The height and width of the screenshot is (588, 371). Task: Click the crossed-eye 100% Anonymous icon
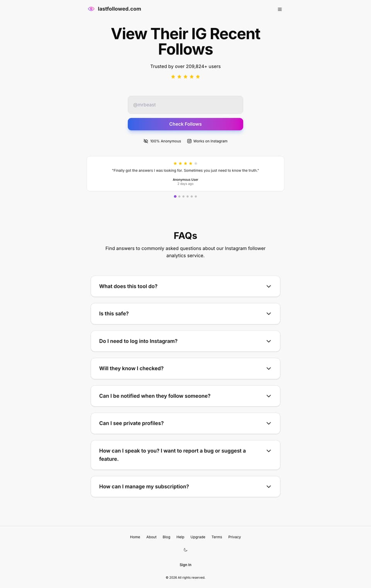(x=146, y=141)
